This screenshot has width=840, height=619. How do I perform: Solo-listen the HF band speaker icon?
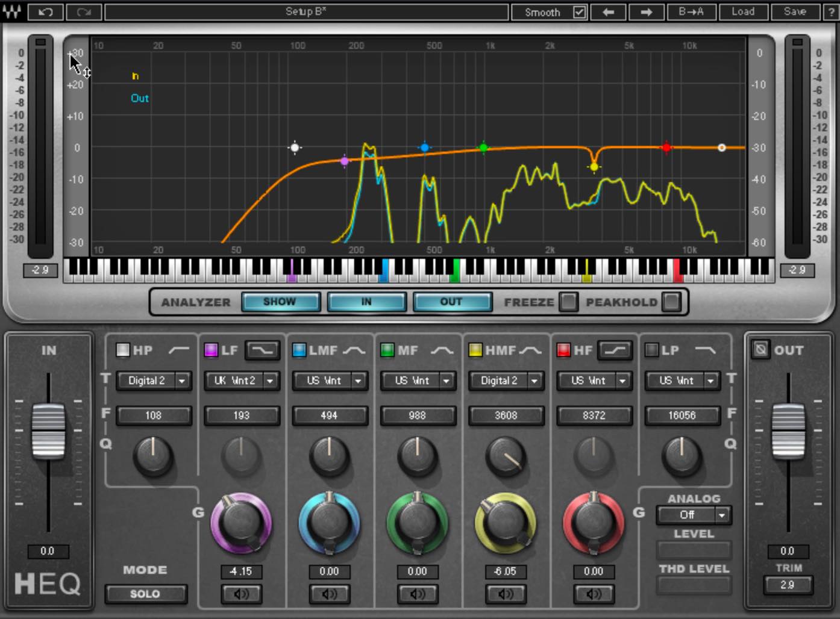[x=594, y=594]
